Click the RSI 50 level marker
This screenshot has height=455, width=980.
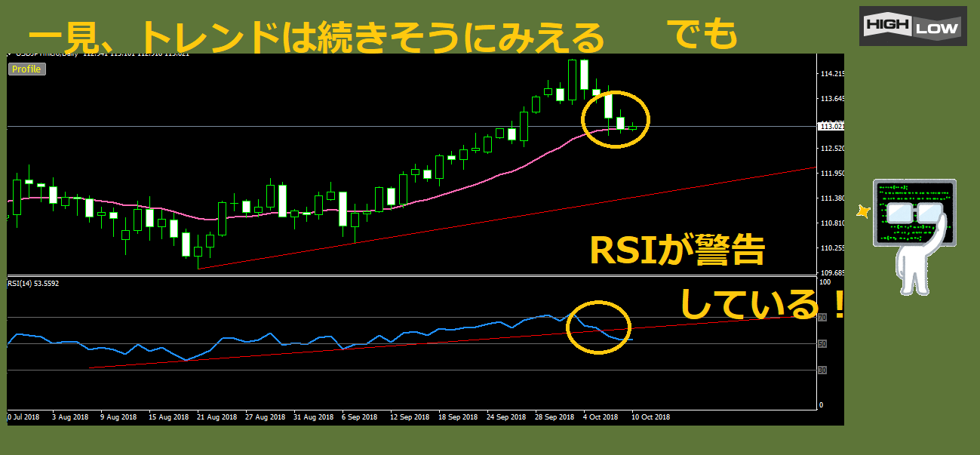click(822, 344)
